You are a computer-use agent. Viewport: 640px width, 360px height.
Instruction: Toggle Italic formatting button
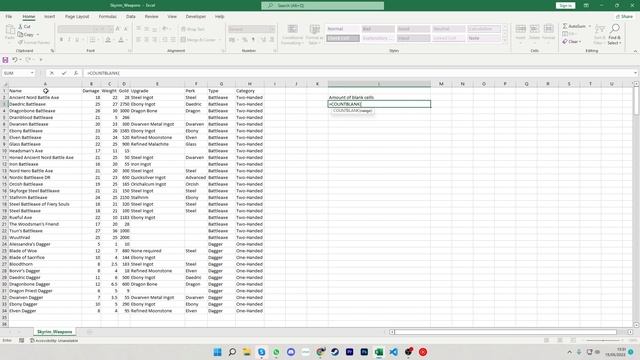(x=69, y=40)
